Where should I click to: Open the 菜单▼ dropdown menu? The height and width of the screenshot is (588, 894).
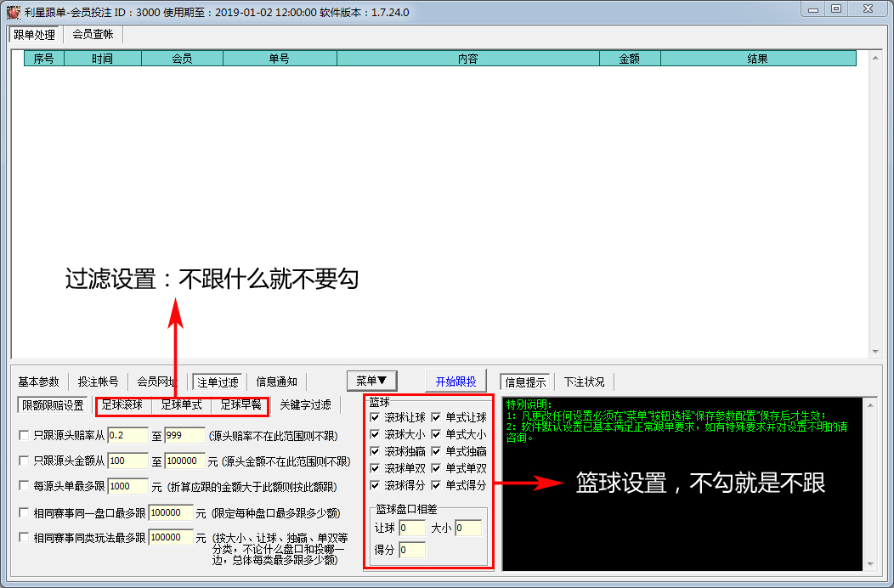point(372,381)
